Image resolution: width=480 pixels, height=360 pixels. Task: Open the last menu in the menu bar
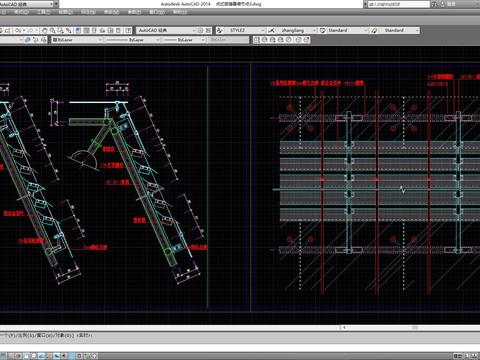click(x=180, y=12)
